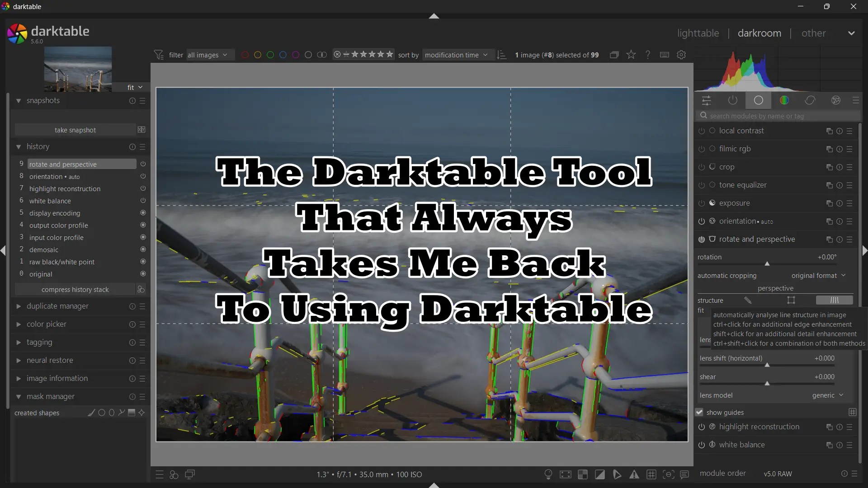The height and width of the screenshot is (488, 868).
Task: Switch to effect modules group tab
Action: click(836, 100)
